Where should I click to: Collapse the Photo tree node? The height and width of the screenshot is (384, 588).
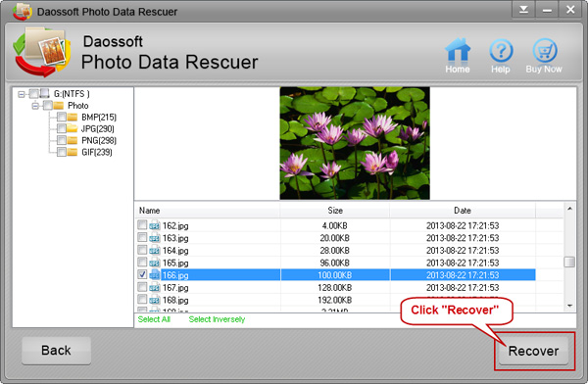pos(35,106)
